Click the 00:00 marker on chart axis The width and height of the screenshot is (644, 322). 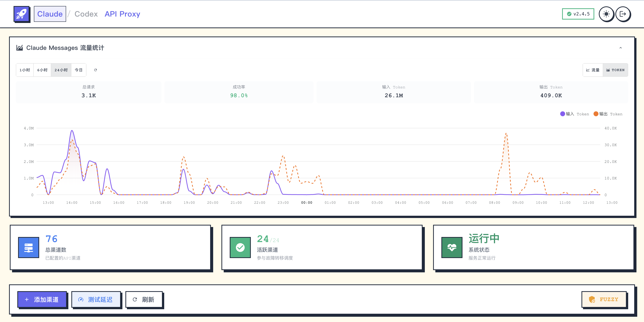click(x=307, y=202)
